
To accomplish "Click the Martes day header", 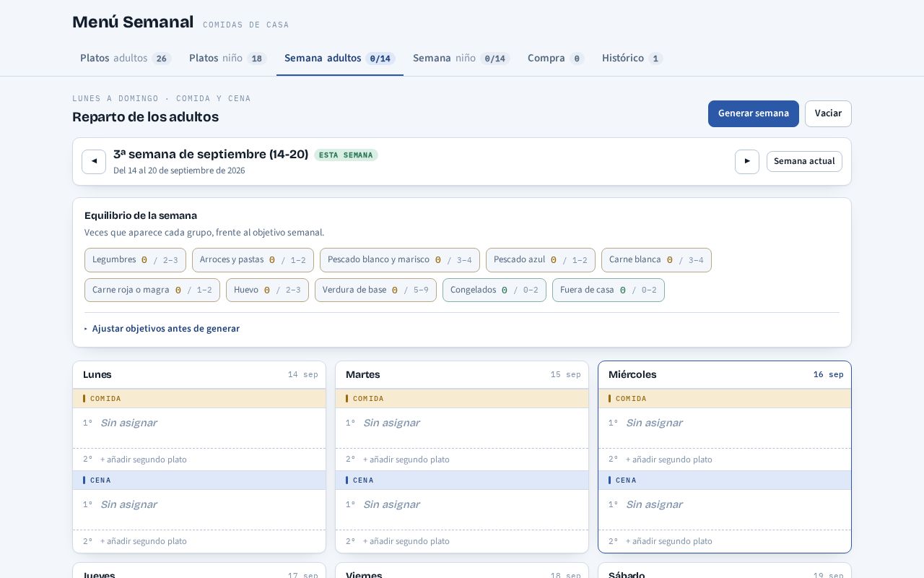I will click(x=462, y=375).
